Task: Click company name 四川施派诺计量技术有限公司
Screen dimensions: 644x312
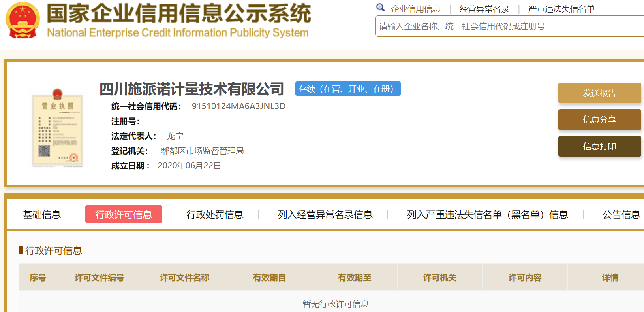Action: point(192,89)
